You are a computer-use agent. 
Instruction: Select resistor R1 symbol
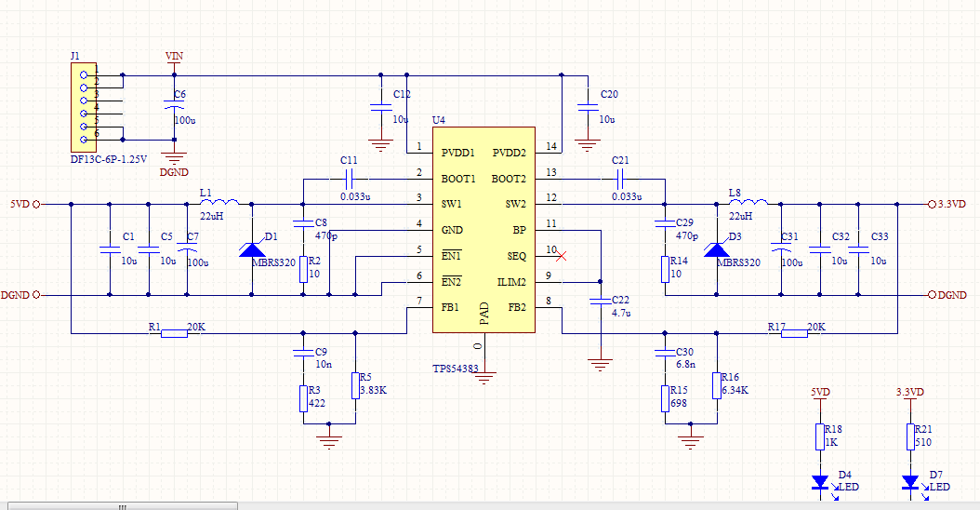click(175, 333)
